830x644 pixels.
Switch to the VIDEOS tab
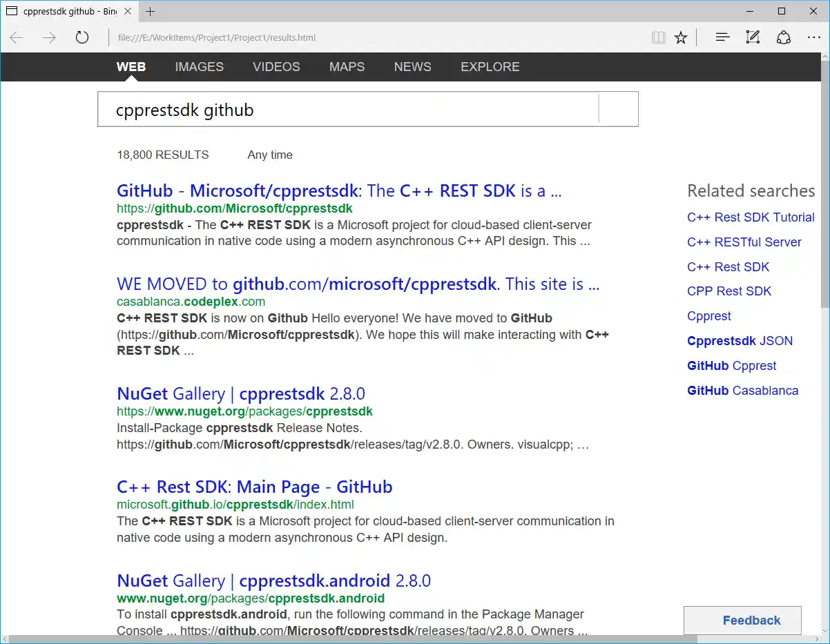click(x=276, y=67)
